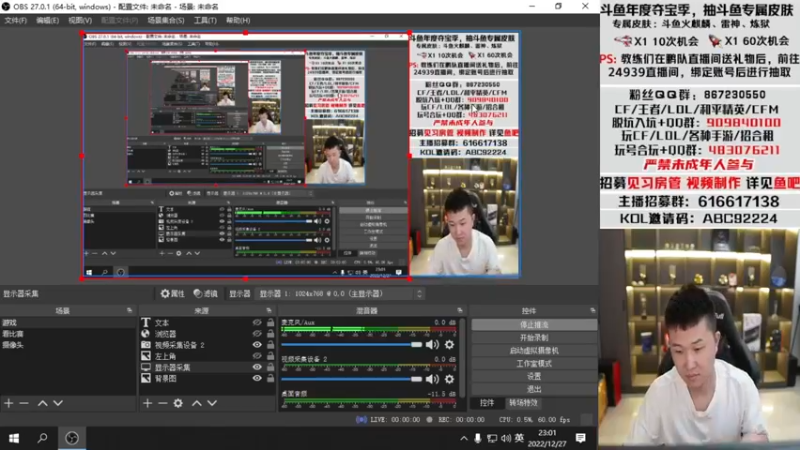Move the selected source down in the list

click(212, 403)
